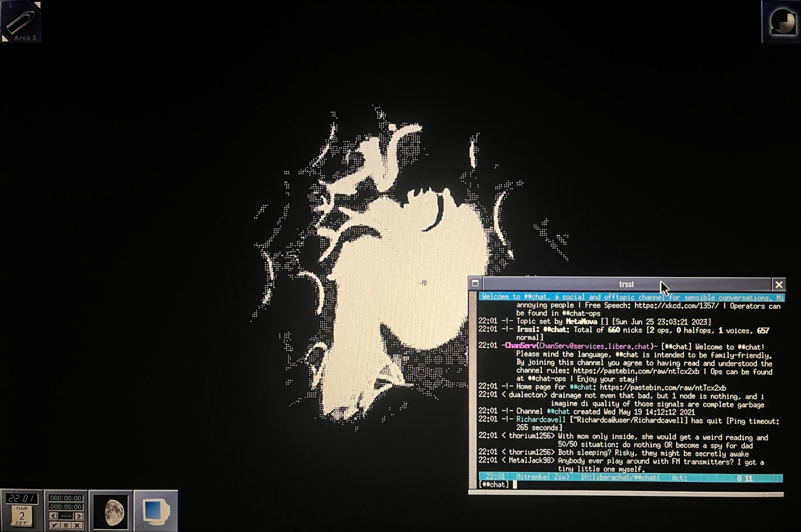
Task: Click the timer right arrow button
Action: click(79, 516)
